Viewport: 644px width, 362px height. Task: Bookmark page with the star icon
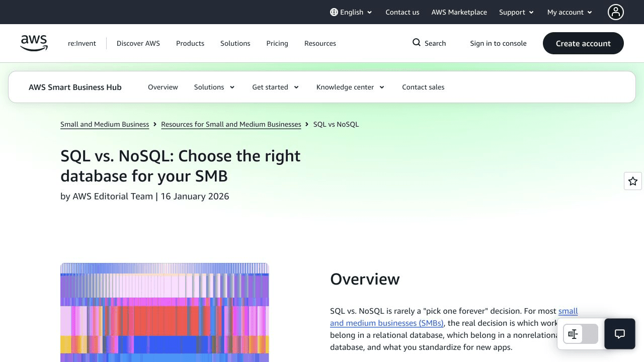[633, 181]
